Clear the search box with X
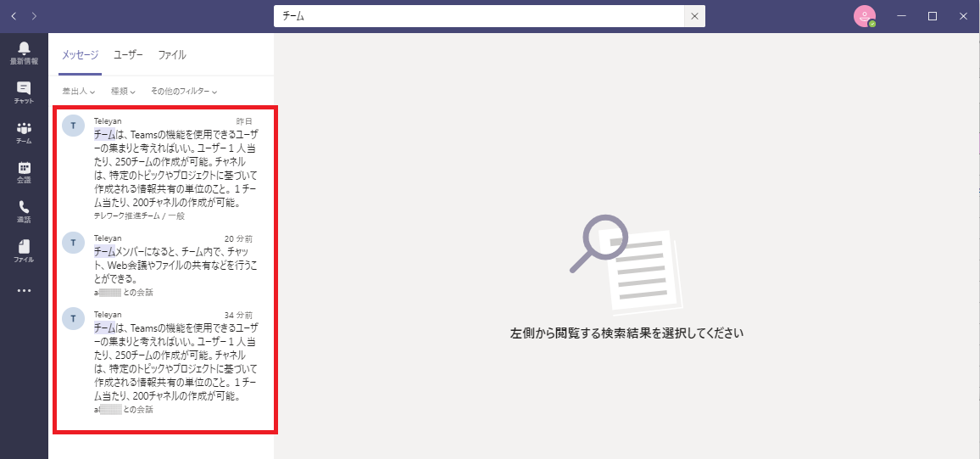Screen dimensions: 980x459 (694, 16)
